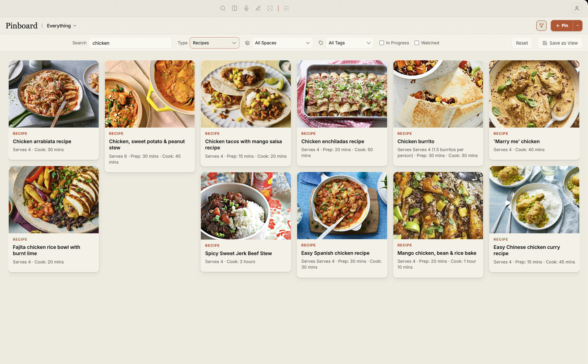Click the screen capture frame icon
This screenshot has height=364, width=588.
click(x=270, y=8)
